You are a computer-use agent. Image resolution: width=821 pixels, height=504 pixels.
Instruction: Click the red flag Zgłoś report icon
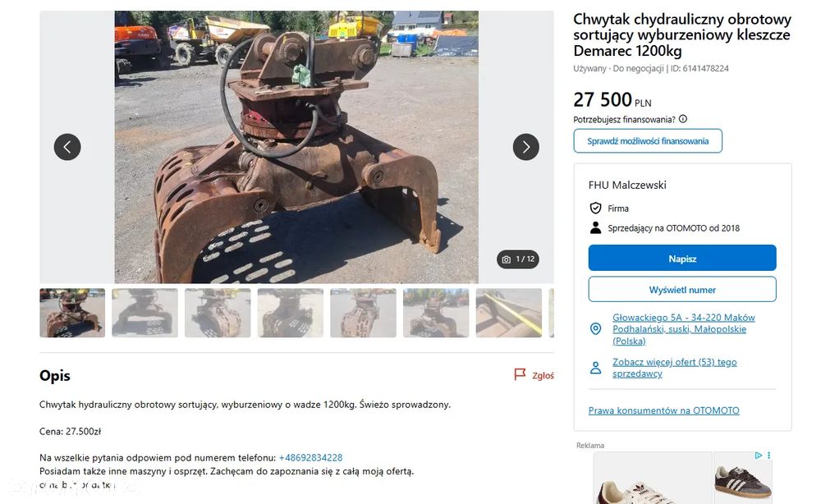click(x=520, y=374)
